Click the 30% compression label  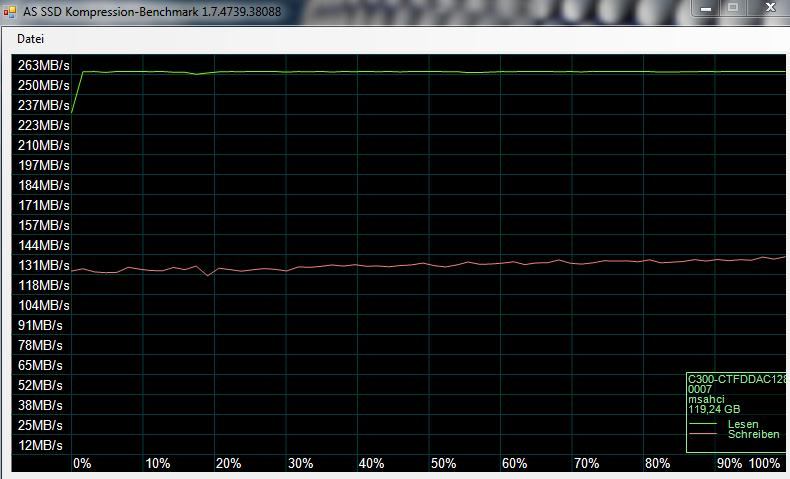click(300, 463)
